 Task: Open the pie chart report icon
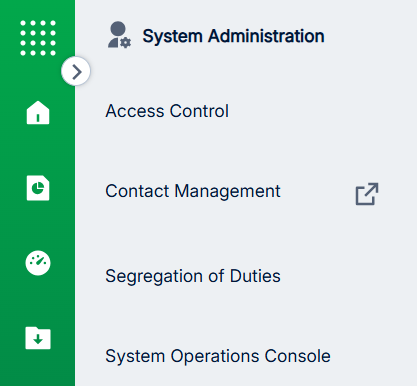(38, 188)
